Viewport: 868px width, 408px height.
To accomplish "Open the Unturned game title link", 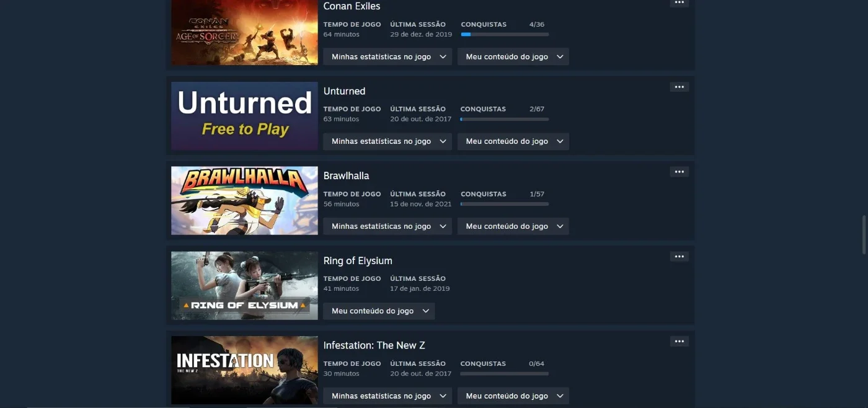I will click(344, 91).
